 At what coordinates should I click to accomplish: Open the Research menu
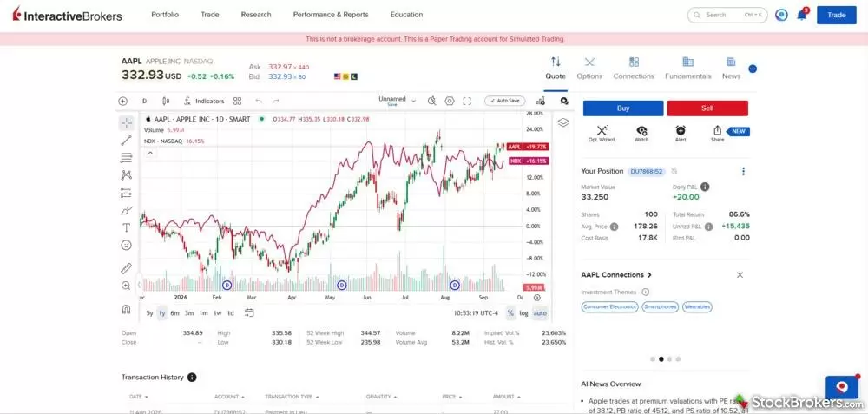click(256, 15)
